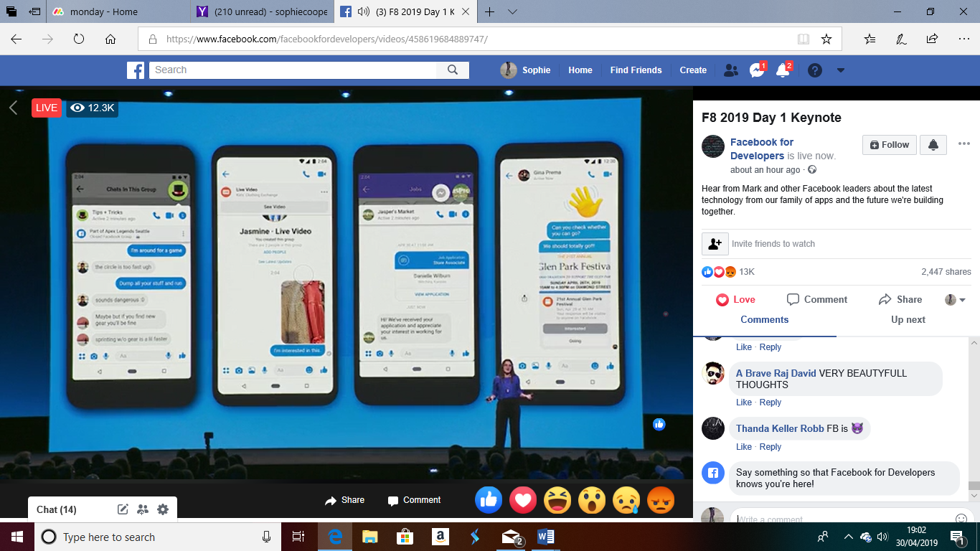Open Thanda Keller Robb profile link
This screenshot has height=551, width=980.
(x=780, y=428)
